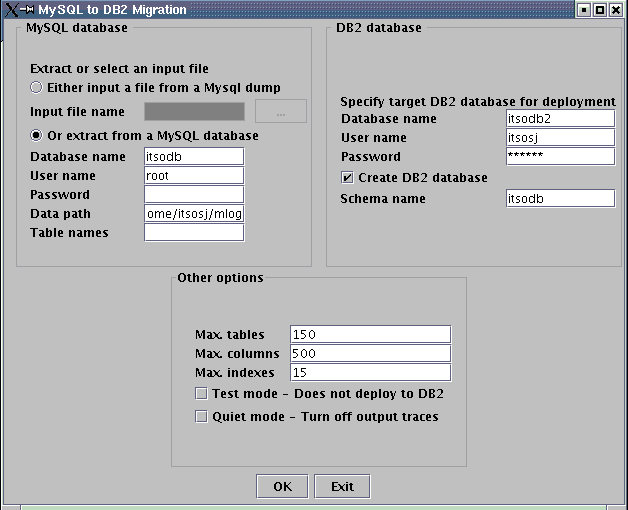Click the DB2 User name field itsosj
628x510 pixels.
tap(560, 137)
